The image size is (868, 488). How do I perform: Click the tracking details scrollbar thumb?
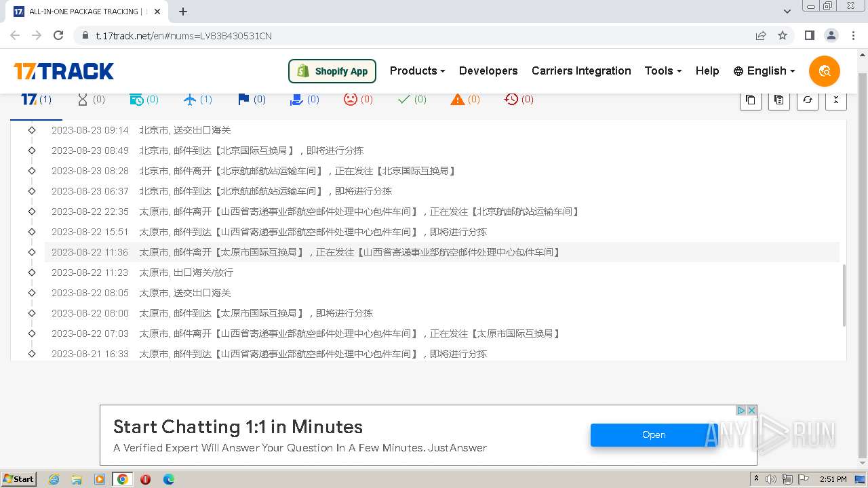(844, 296)
